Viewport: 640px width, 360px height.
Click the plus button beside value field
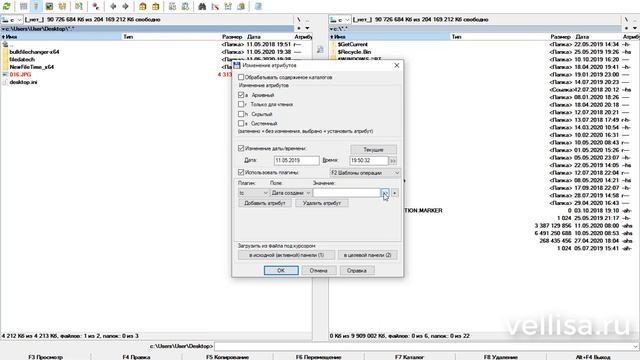click(x=395, y=193)
